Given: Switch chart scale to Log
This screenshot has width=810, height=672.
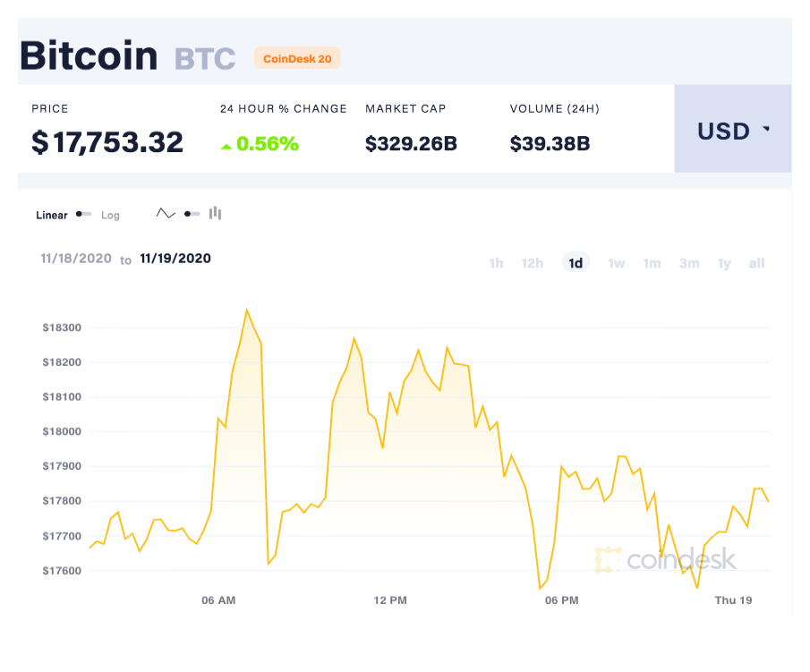Looking at the screenshot, I should (x=110, y=216).
